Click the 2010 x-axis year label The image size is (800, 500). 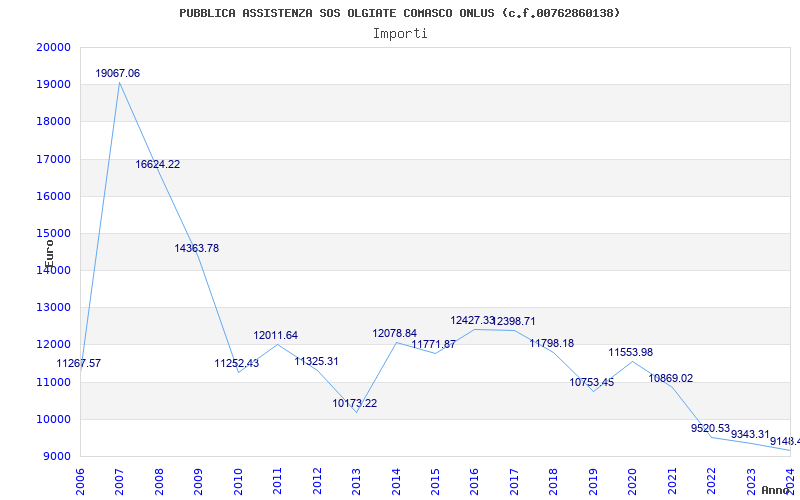coord(238,481)
